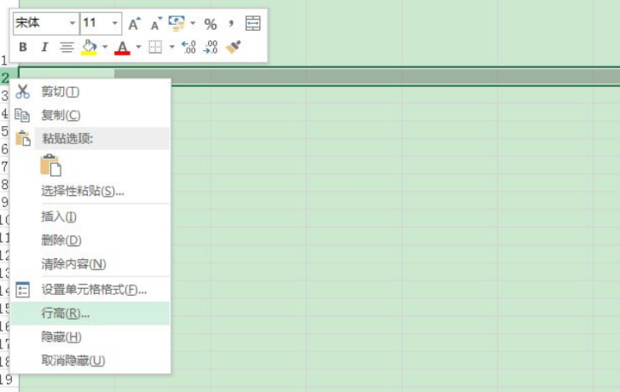
Task: Select the Format Painter brush
Action: click(x=233, y=47)
